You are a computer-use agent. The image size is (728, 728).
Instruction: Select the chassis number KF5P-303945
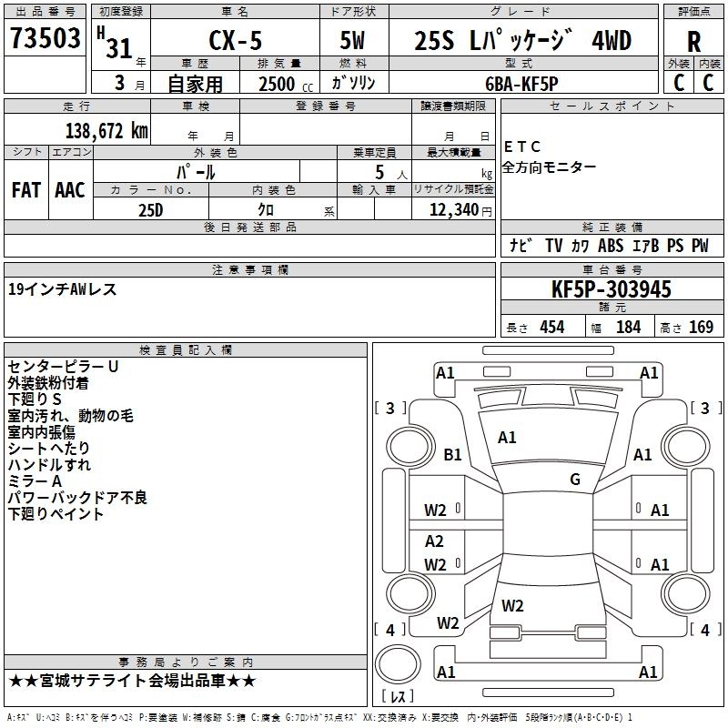click(x=612, y=290)
